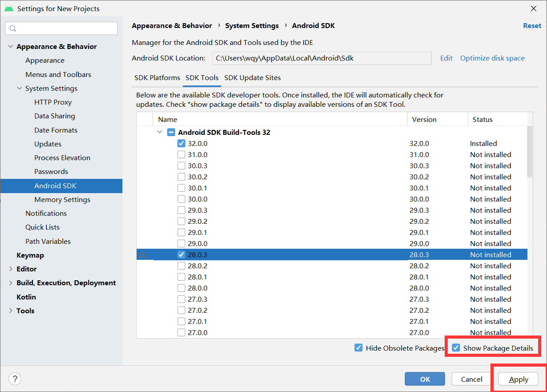Click the search magnifier icon in settings

[x=12, y=28]
